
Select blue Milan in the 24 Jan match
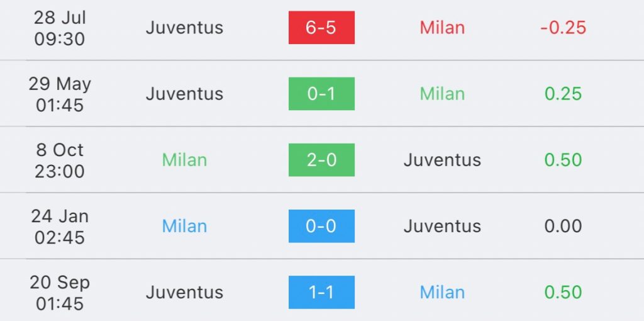point(184,226)
